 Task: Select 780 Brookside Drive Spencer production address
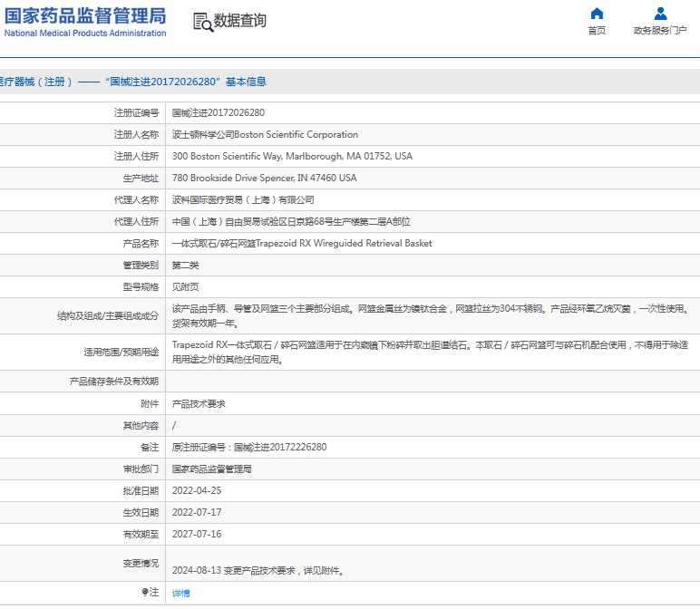pos(264,178)
